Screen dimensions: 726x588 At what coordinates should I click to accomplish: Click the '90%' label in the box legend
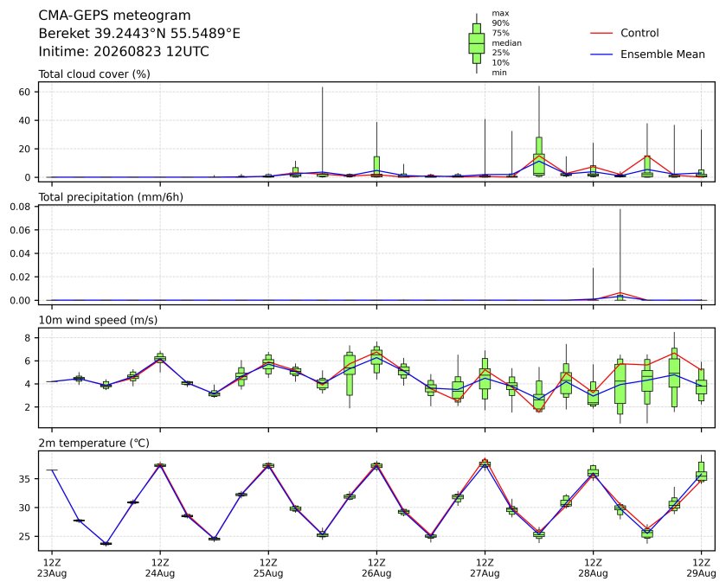[500, 23]
